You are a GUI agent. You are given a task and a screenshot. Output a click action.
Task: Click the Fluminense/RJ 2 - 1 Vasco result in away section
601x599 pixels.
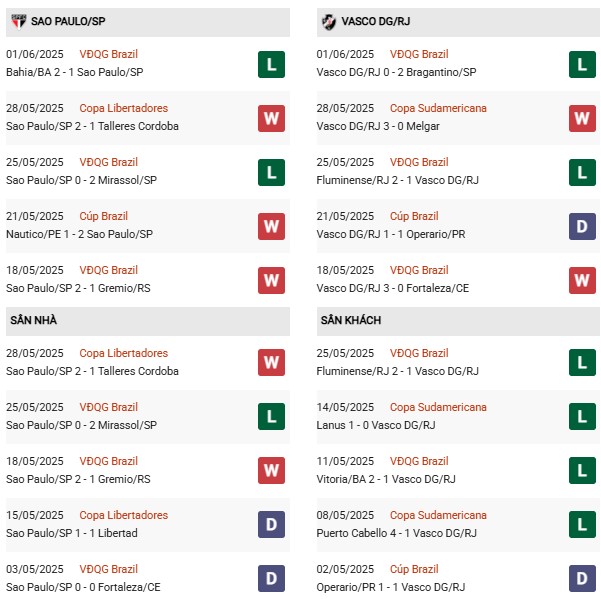(397, 371)
